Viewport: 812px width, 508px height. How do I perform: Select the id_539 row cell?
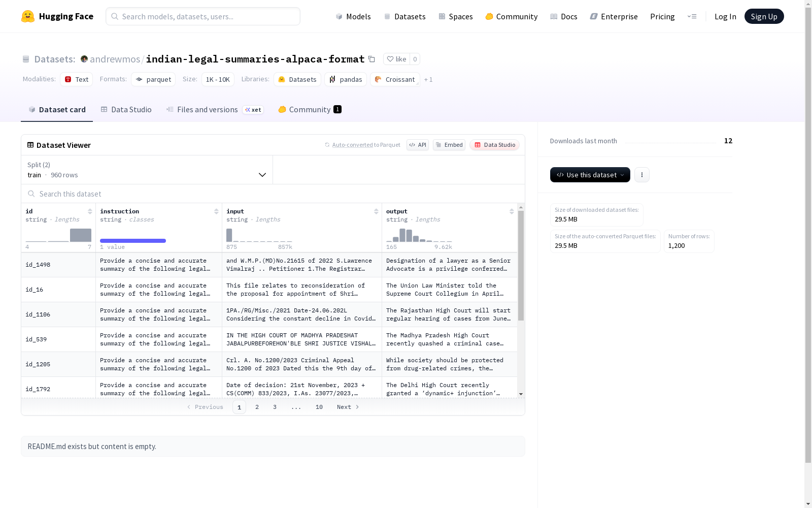tap(58, 339)
